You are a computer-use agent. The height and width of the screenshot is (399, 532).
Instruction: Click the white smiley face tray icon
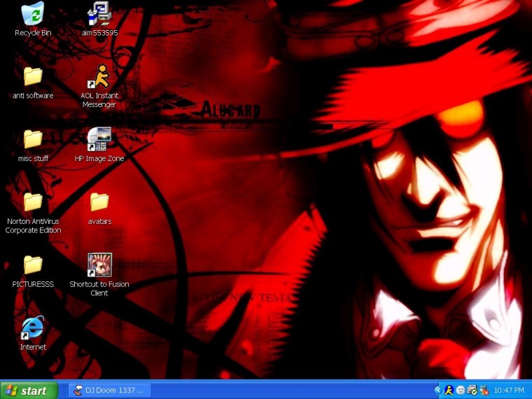461,391
